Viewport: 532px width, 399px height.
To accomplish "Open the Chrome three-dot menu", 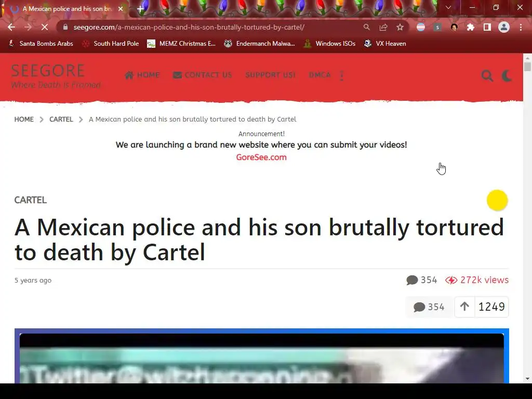I will (x=521, y=27).
